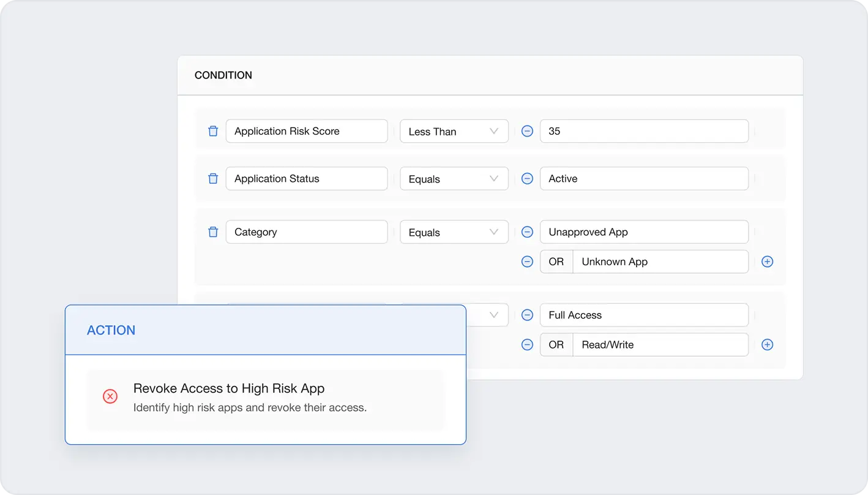Edit the value field containing 35
This screenshot has height=495, width=868.
644,131
